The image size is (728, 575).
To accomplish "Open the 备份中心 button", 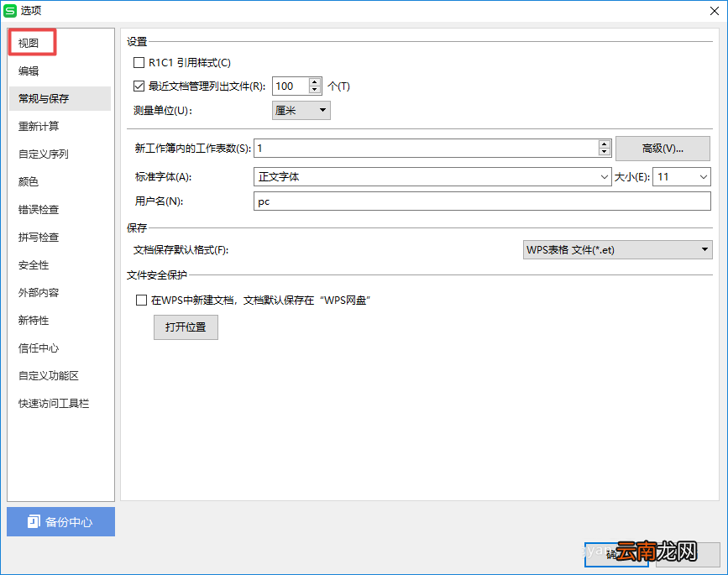I will 60,521.
